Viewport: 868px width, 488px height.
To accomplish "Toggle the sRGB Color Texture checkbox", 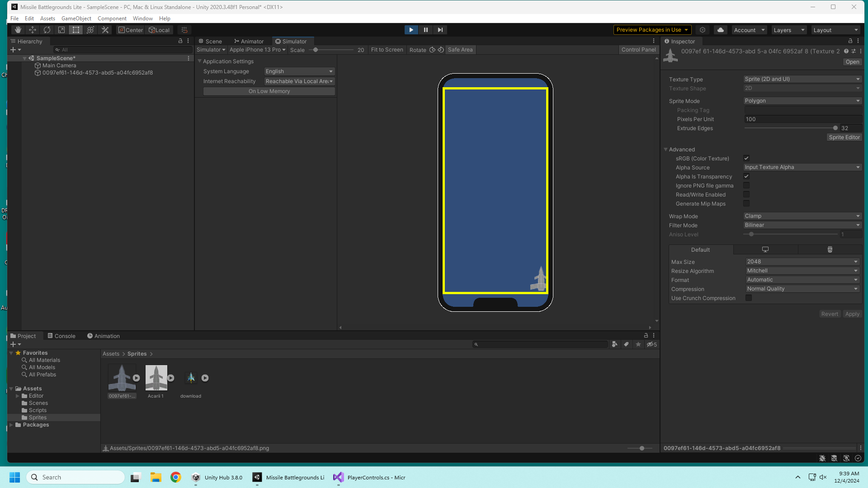I will 746,158.
